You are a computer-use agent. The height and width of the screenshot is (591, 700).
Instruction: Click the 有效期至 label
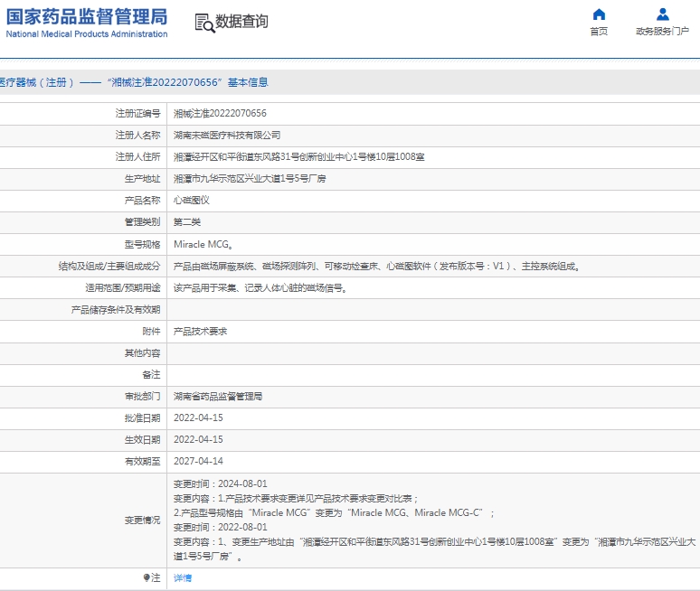142,461
